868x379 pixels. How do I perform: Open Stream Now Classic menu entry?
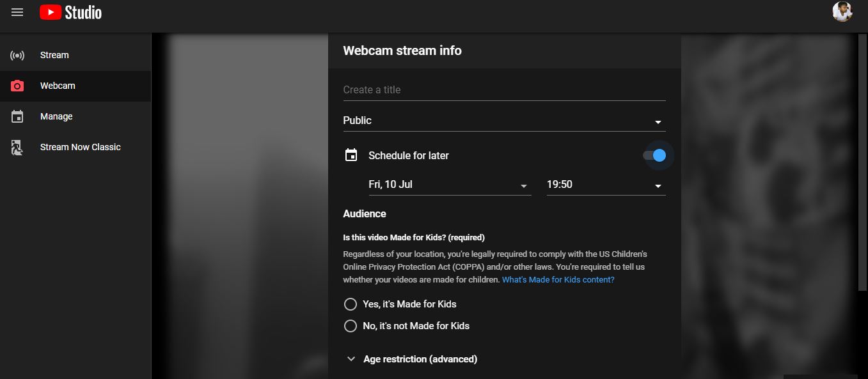[x=80, y=147]
